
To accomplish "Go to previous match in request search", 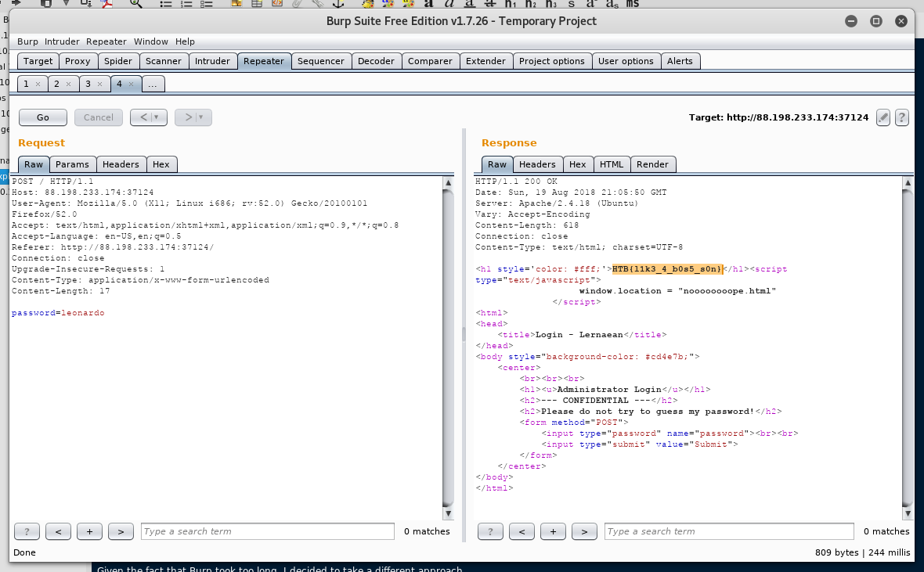I will point(58,531).
